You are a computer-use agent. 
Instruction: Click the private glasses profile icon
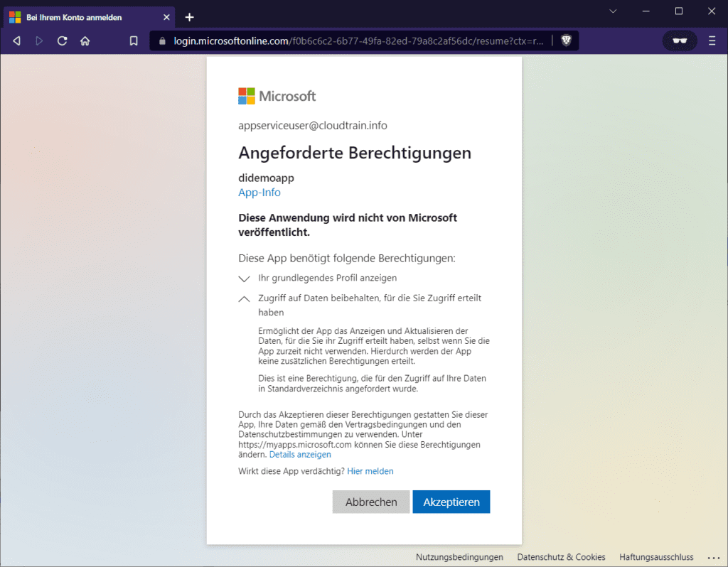680,40
